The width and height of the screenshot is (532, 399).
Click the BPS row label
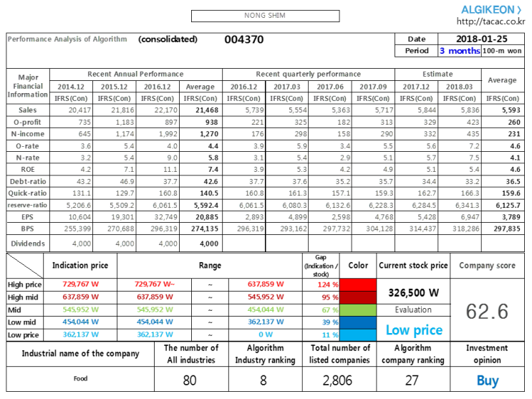click(28, 229)
